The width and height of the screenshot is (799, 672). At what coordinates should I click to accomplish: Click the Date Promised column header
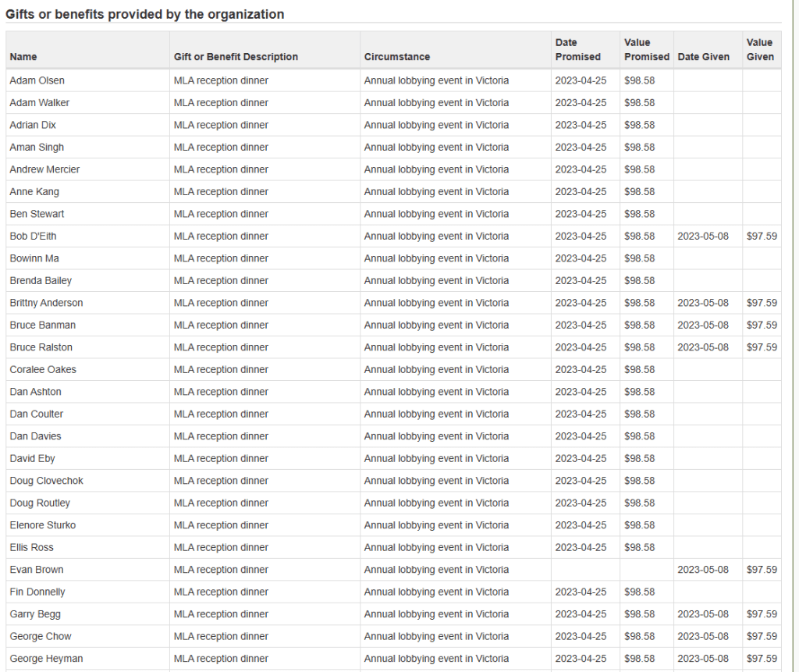[x=577, y=50]
